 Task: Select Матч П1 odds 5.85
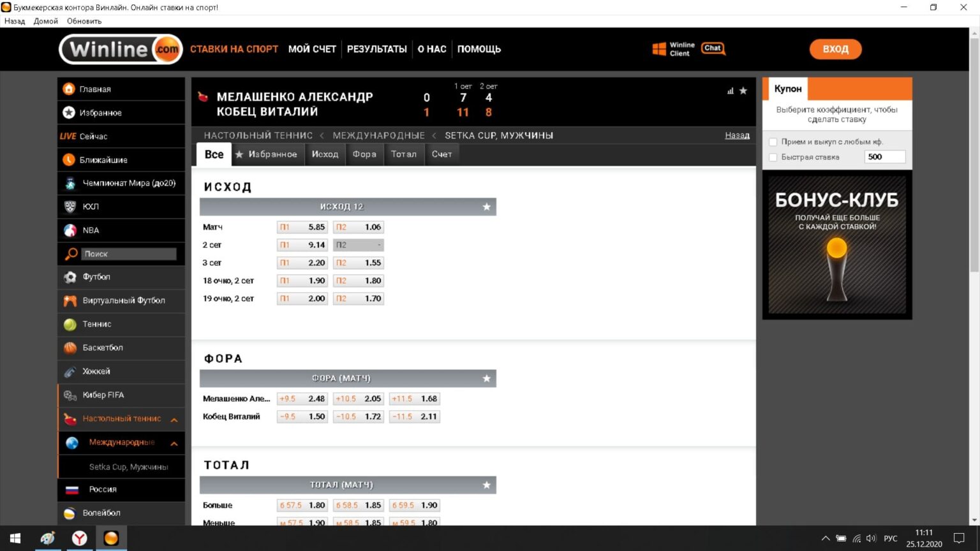(x=302, y=227)
